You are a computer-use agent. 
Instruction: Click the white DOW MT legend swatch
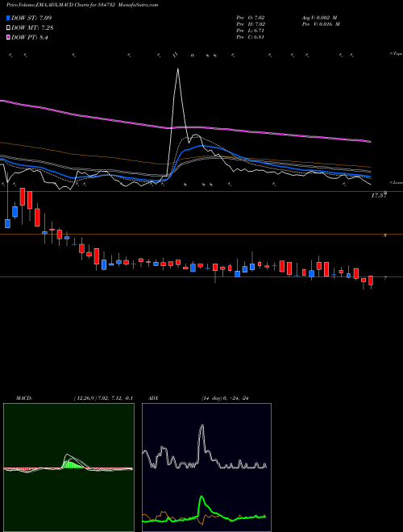[x=8, y=28]
